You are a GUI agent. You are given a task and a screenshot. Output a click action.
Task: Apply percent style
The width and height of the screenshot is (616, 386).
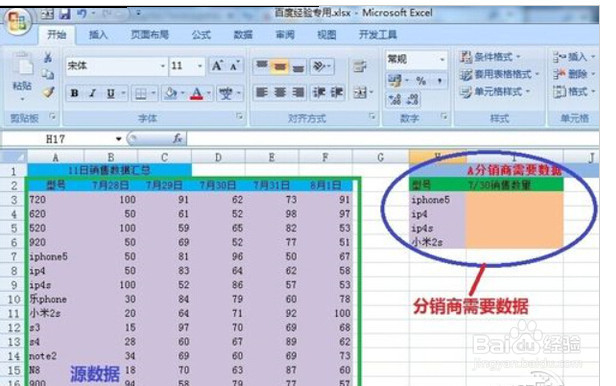coord(421,80)
